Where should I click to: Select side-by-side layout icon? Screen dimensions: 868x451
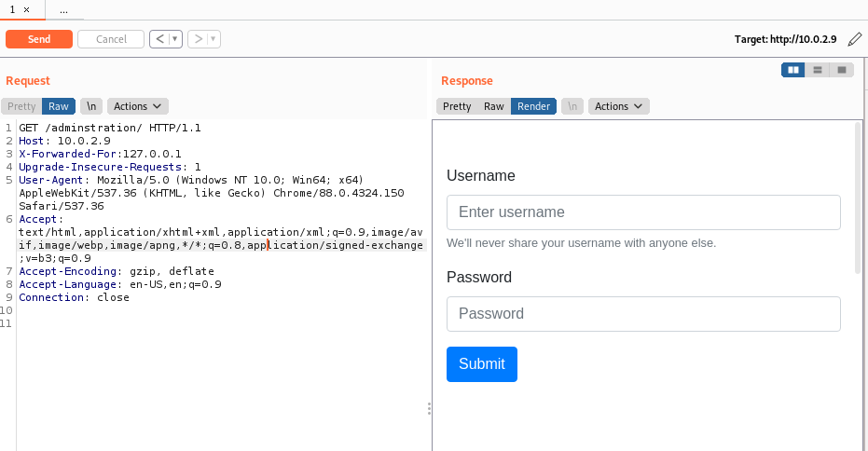pos(793,70)
